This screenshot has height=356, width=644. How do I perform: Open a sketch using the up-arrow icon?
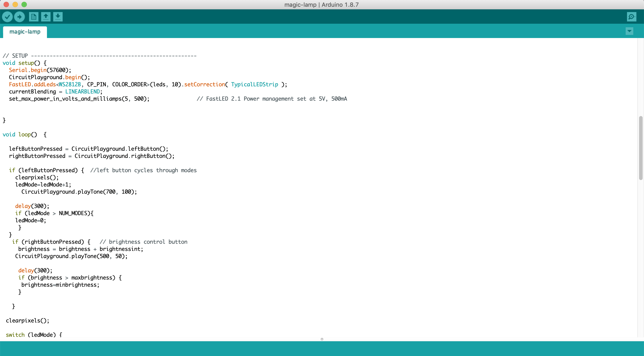(46, 17)
